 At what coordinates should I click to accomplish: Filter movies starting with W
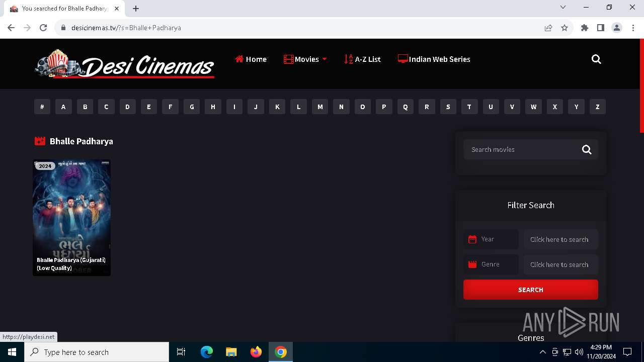pos(533,107)
